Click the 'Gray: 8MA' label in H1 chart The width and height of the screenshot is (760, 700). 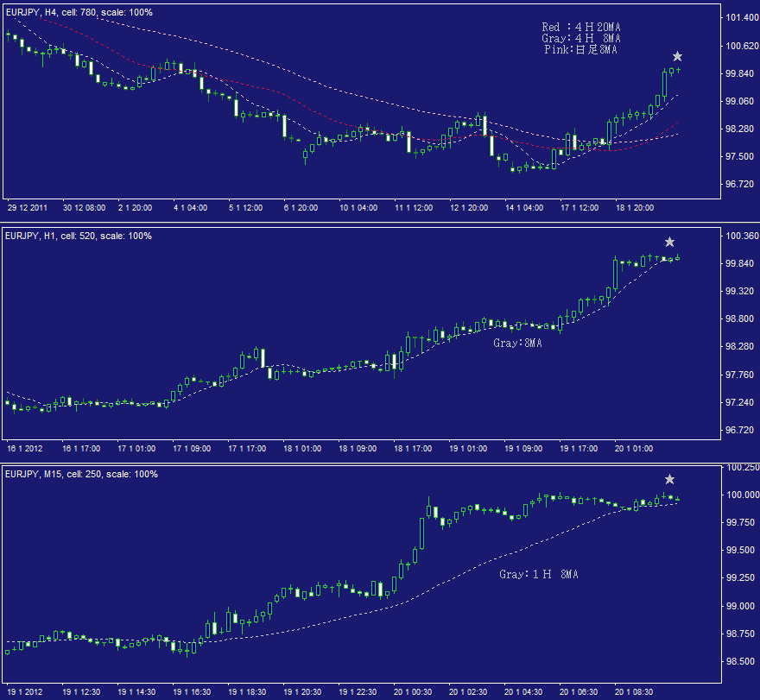(x=517, y=343)
